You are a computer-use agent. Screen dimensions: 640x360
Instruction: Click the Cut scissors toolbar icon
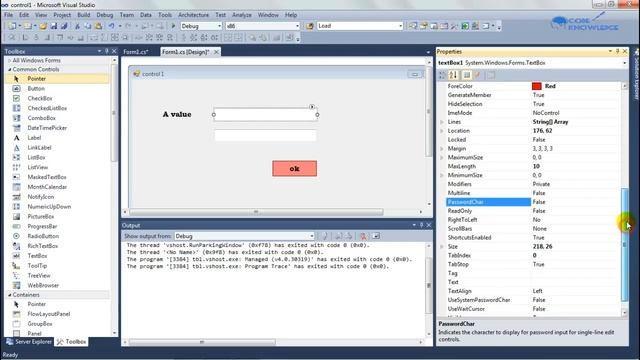[77, 26]
